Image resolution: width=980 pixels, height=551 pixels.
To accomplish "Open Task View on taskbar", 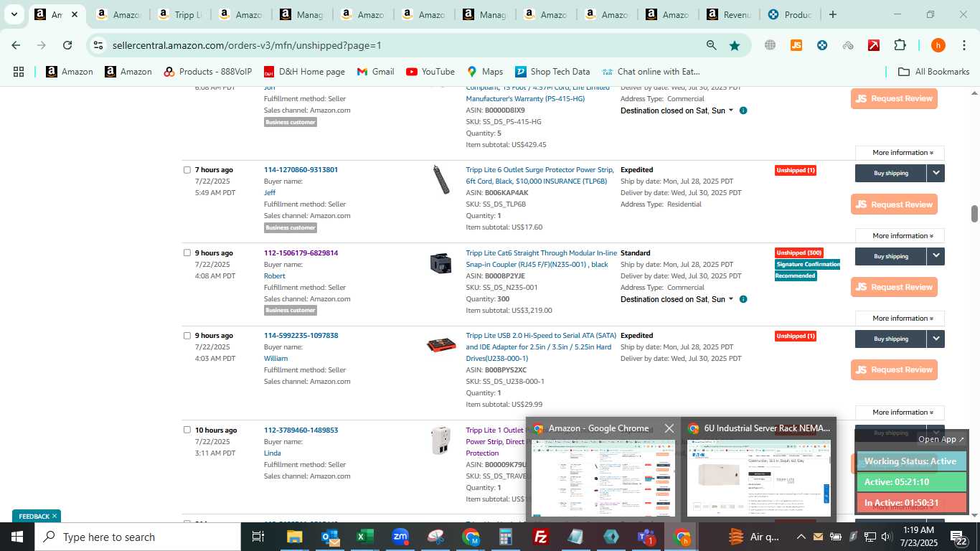I will [x=258, y=537].
